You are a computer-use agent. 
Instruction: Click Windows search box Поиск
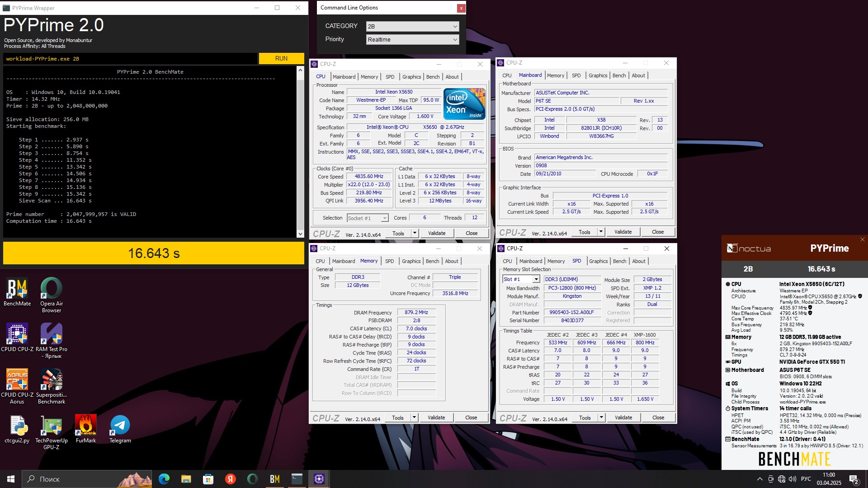click(x=87, y=479)
